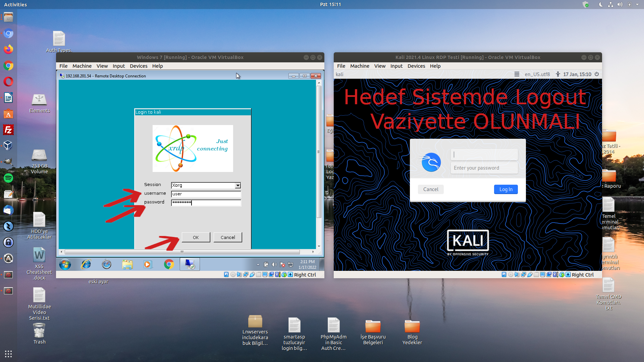
Task: Open Windows Media Player taskbar icon
Action: [x=147, y=264]
